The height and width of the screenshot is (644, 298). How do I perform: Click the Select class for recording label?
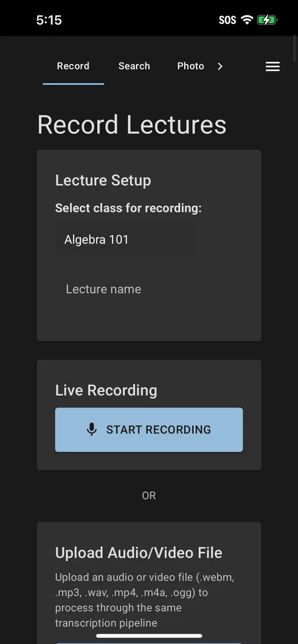[129, 208]
